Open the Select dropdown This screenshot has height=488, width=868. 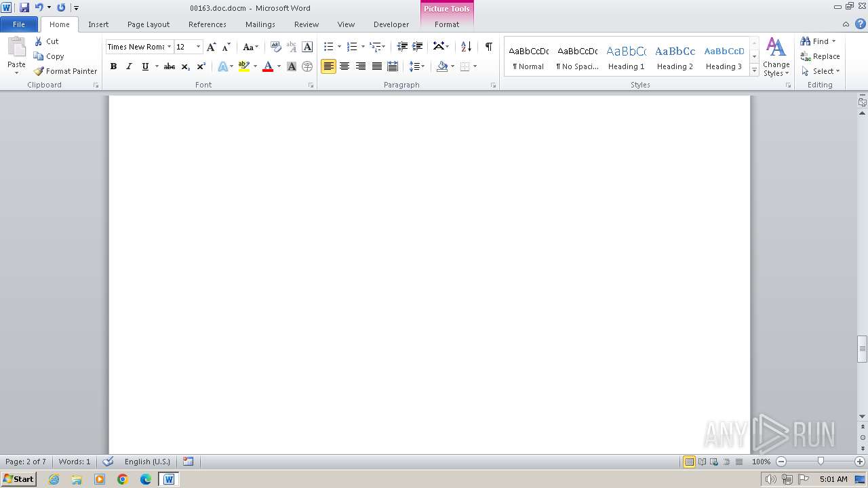coord(821,71)
